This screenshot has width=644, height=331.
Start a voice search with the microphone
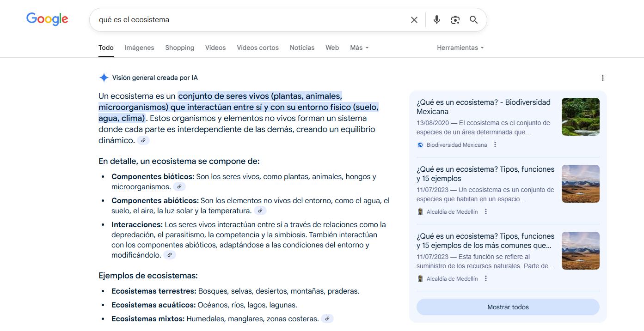click(x=436, y=19)
